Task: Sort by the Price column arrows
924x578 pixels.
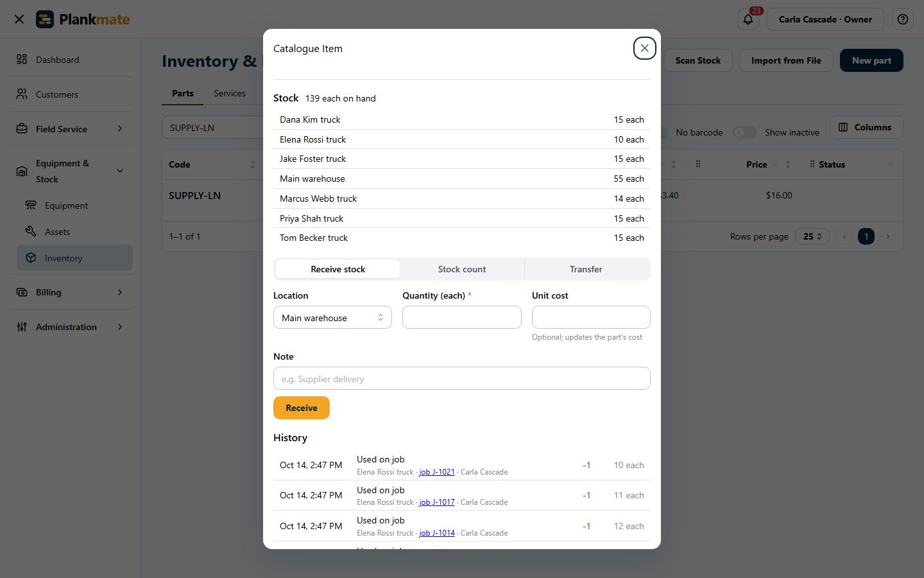Action: pos(788,164)
